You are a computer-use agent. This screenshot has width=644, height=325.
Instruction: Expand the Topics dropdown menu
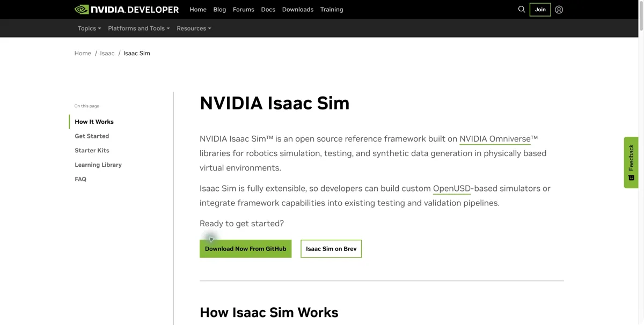(x=89, y=28)
